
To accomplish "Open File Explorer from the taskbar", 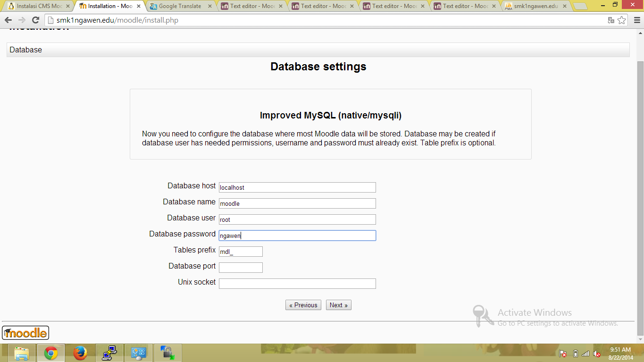I will (x=22, y=353).
